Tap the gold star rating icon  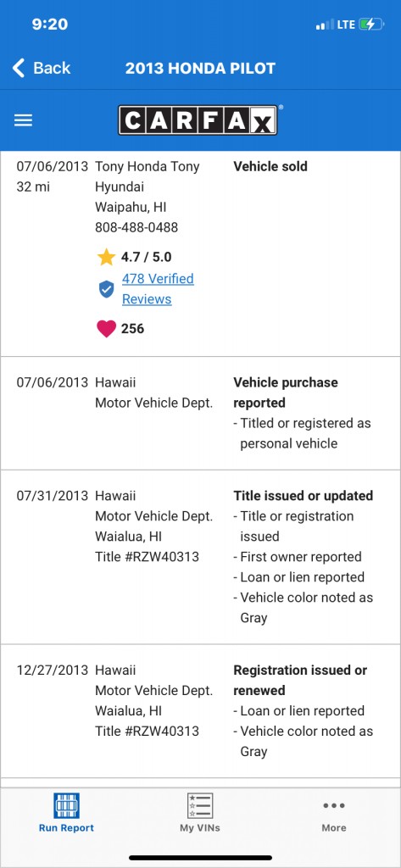[106, 257]
